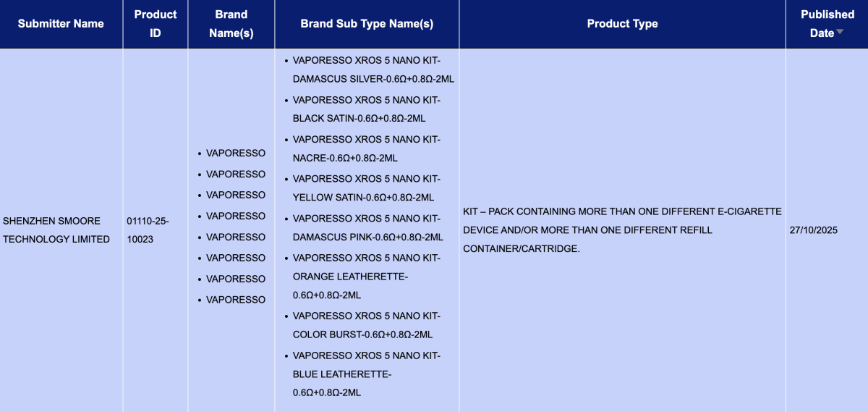This screenshot has height=412, width=868.
Task: Click product ID 01110-25-10023
Action: point(148,230)
